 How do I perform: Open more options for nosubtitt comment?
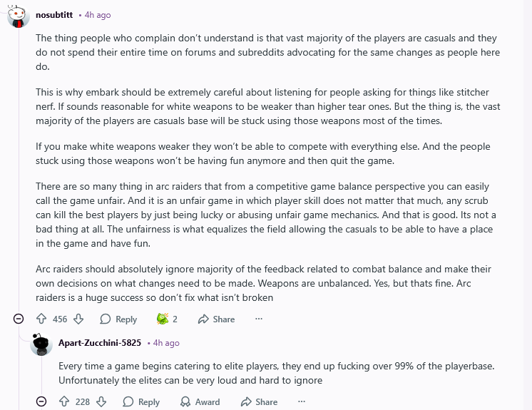pyautogui.click(x=259, y=319)
